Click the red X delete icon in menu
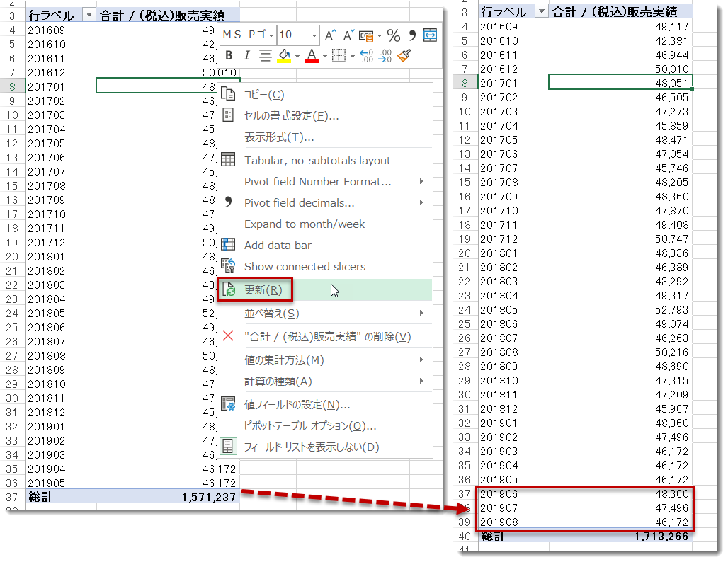This screenshot has height=562, width=728. 228,336
